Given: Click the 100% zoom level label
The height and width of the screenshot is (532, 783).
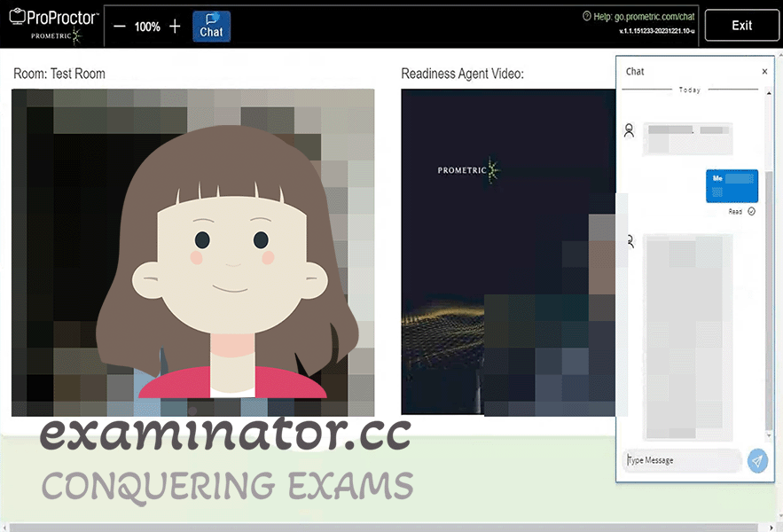Looking at the screenshot, I should click(x=147, y=27).
